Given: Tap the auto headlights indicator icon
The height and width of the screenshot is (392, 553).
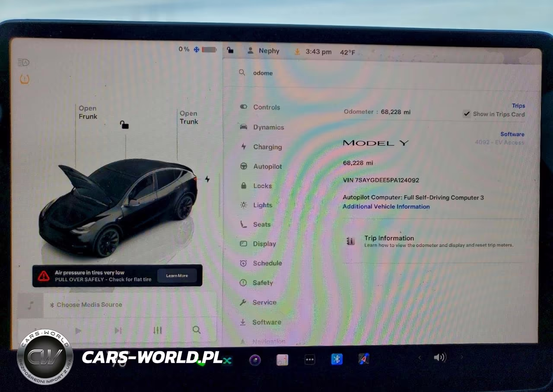Looking at the screenshot, I should pyautogui.click(x=23, y=63).
